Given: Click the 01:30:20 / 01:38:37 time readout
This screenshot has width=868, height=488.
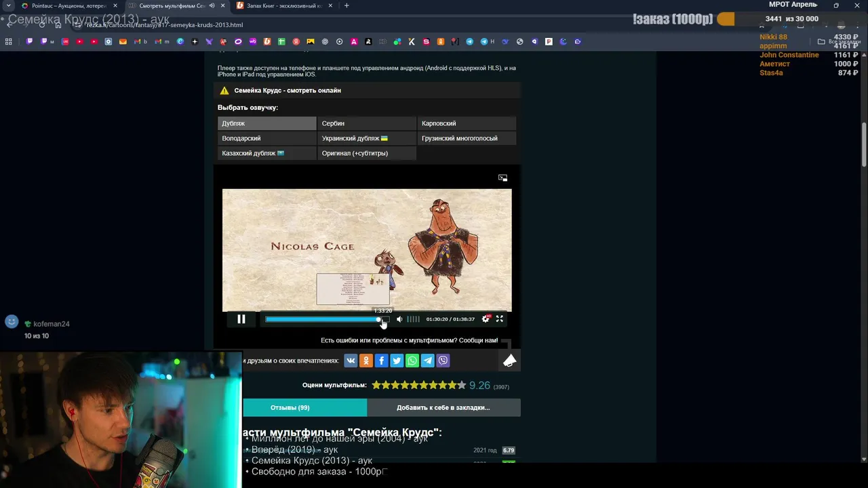Looking at the screenshot, I should pyautogui.click(x=450, y=319).
